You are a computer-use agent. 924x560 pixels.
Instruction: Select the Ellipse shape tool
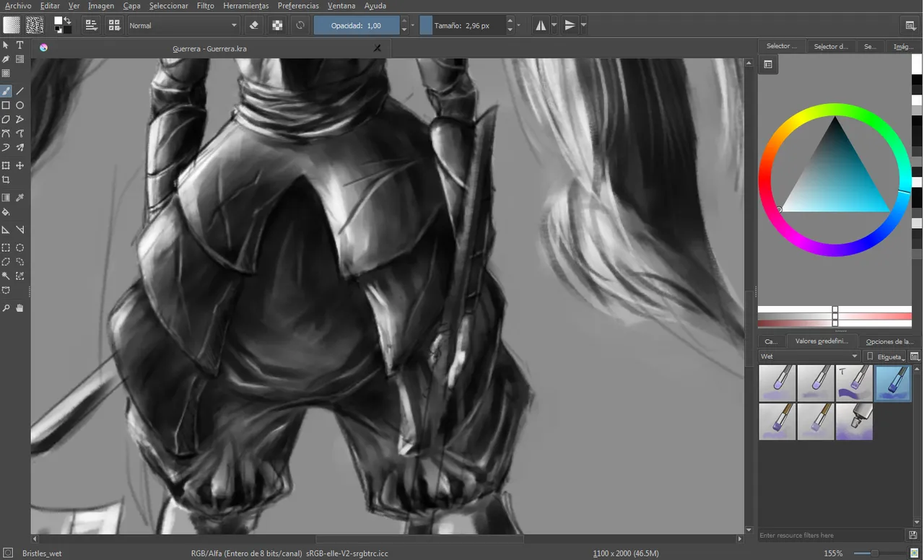coord(19,105)
